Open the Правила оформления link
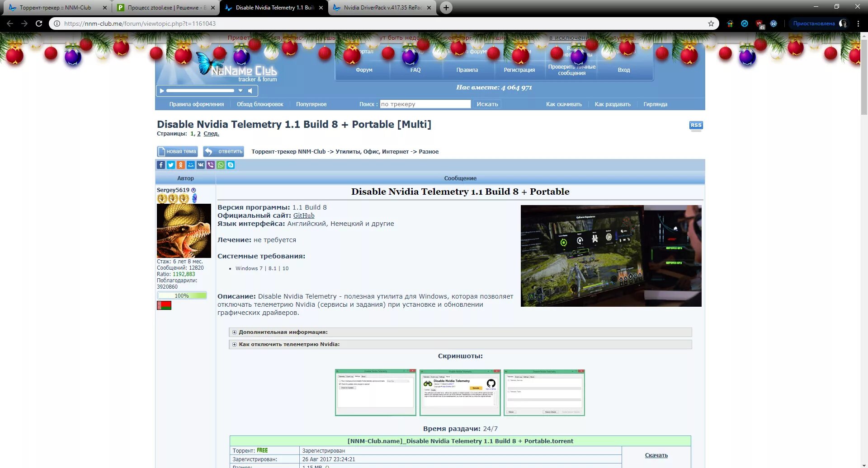 tap(197, 104)
